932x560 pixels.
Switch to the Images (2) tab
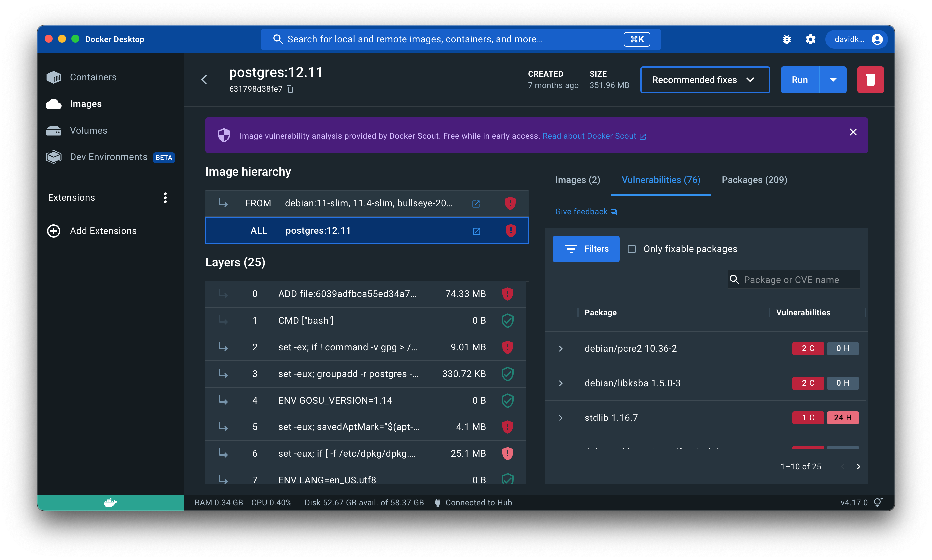(x=577, y=180)
